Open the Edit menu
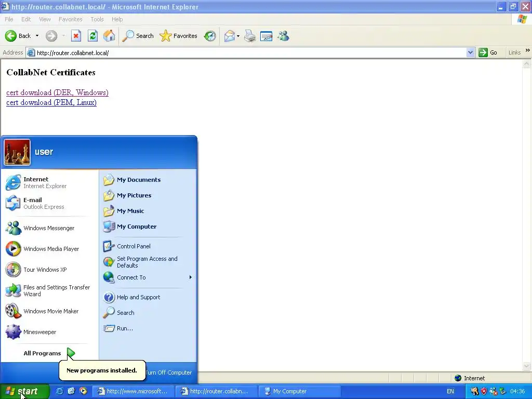 (26, 19)
